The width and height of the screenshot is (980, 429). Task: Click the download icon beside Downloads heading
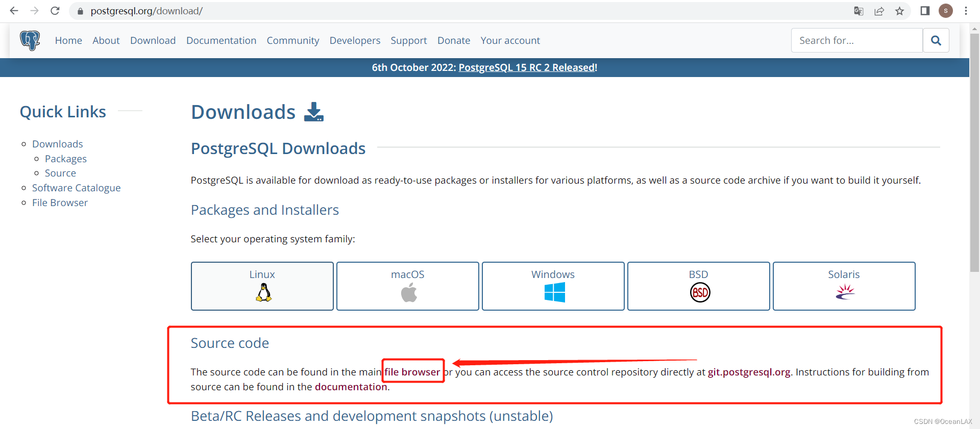(314, 112)
